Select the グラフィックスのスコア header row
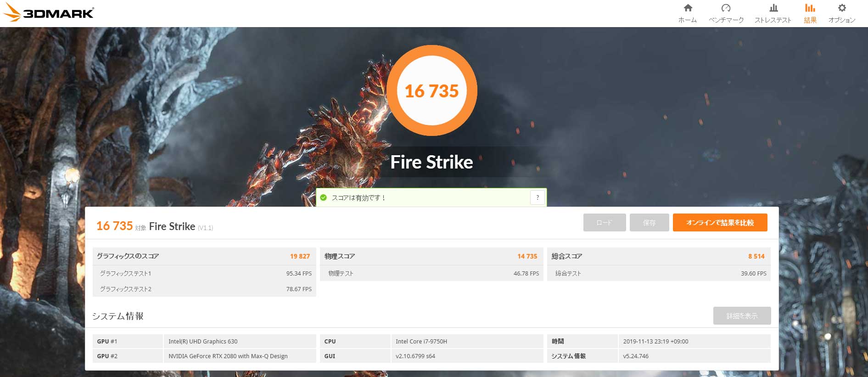The image size is (868, 377). tap(204, 256)
